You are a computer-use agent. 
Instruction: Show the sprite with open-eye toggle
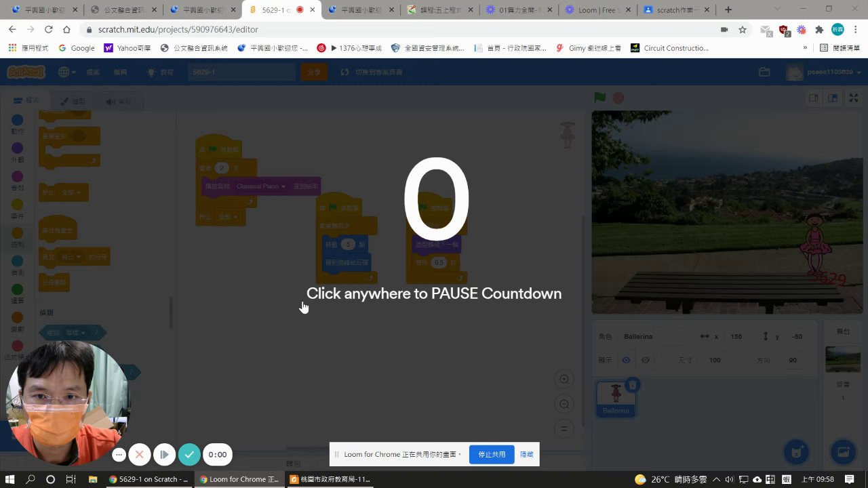pyautogui.click(x=626, y=360)
